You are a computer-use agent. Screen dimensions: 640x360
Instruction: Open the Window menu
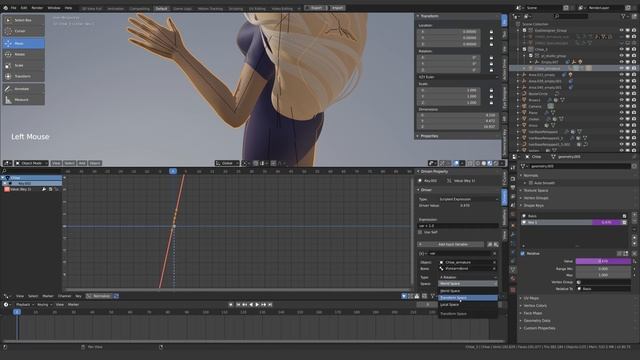[54, 8]
